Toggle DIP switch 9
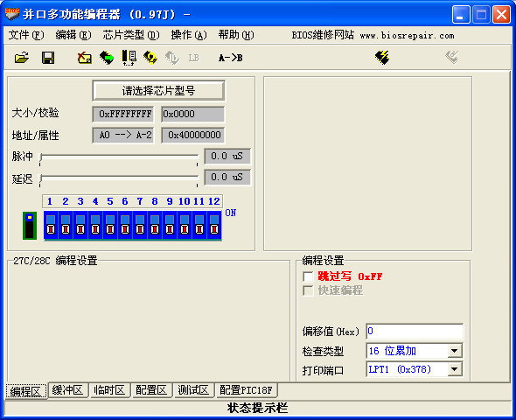This screenshot has width=516, height=420. (170, 226)
